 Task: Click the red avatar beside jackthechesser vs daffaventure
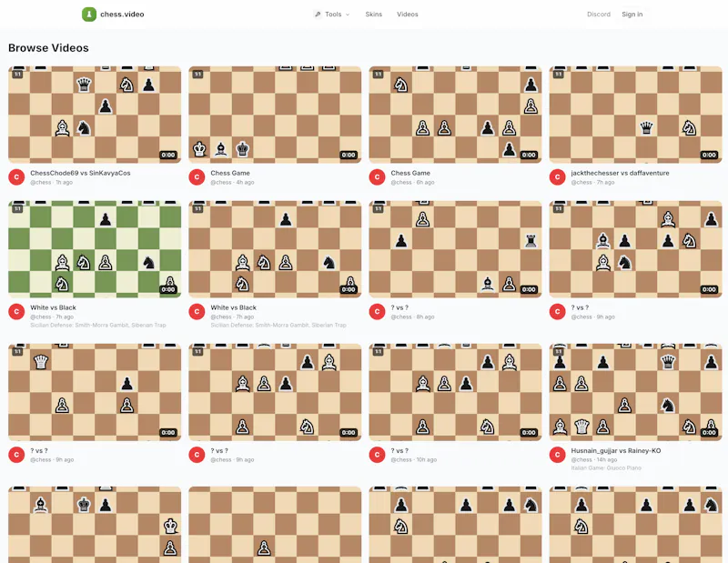(x=557, y=176)
